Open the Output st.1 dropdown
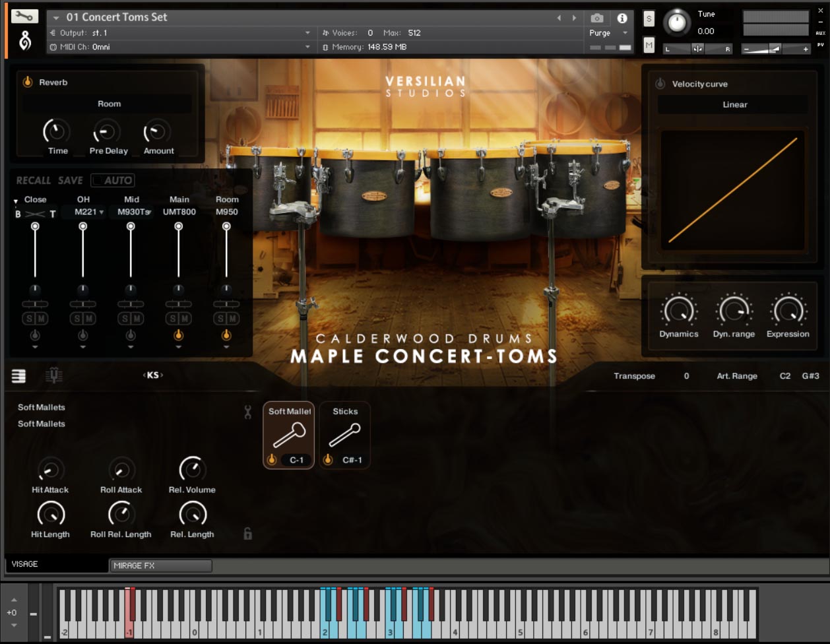The image size is (830, 644). 180,33
